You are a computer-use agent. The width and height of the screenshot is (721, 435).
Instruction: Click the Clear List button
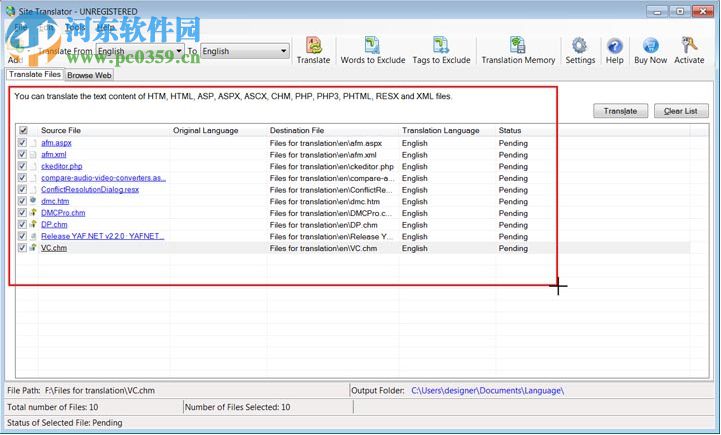pos(681,111)
